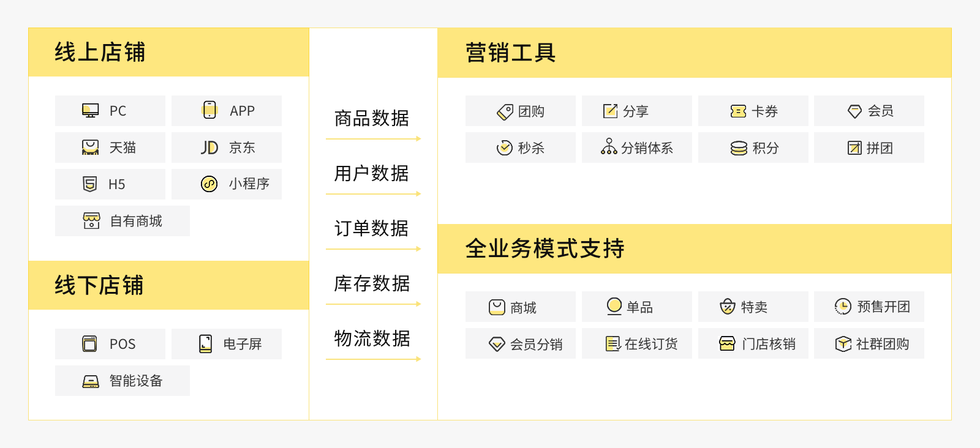980x448 pixels.
Task: Click the Tmall (天猫) cat icon
Action: point(91,147)
